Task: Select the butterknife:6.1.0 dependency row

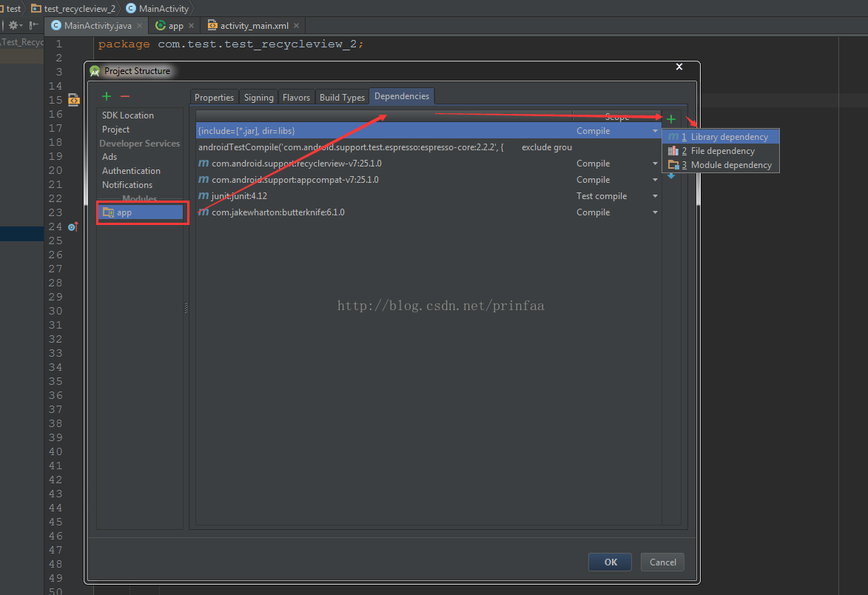Action: [x=428, y=212]
